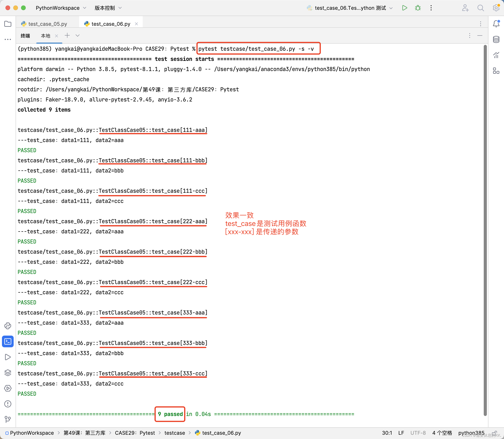Change LF line separator setting
Viewport: 504px width, 439px height.
[401, 433]
